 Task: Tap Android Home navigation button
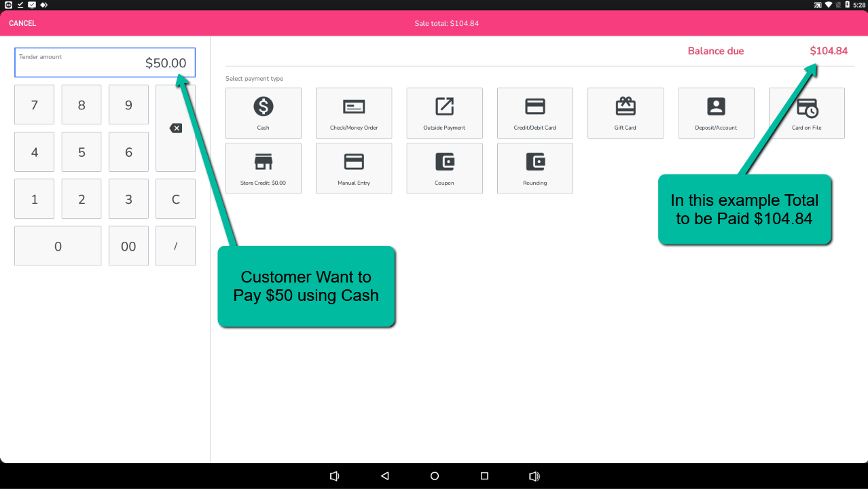click(x=435, y=476)
